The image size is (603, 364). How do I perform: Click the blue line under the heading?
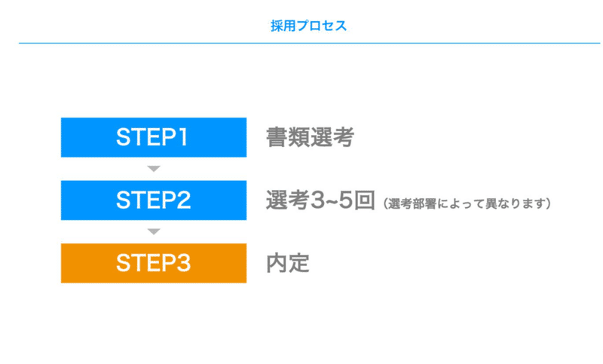point(310,43)
